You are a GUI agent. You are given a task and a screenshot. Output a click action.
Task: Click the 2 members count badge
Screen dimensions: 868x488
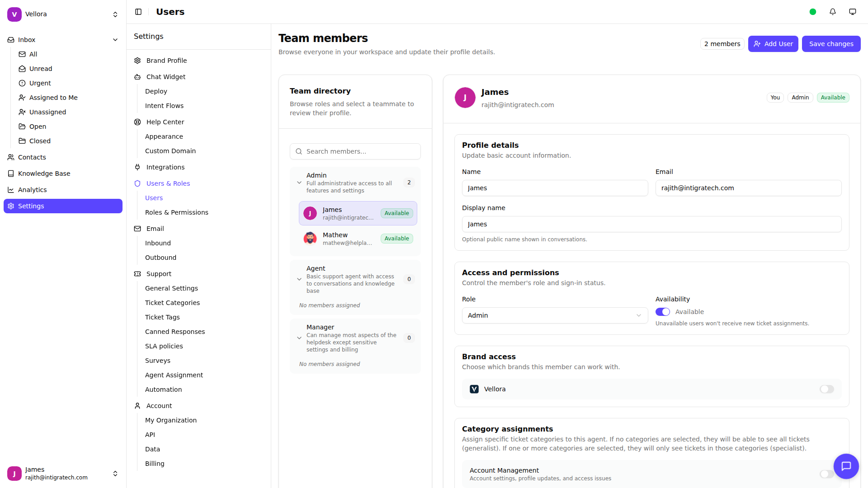[x=722, y=44]
